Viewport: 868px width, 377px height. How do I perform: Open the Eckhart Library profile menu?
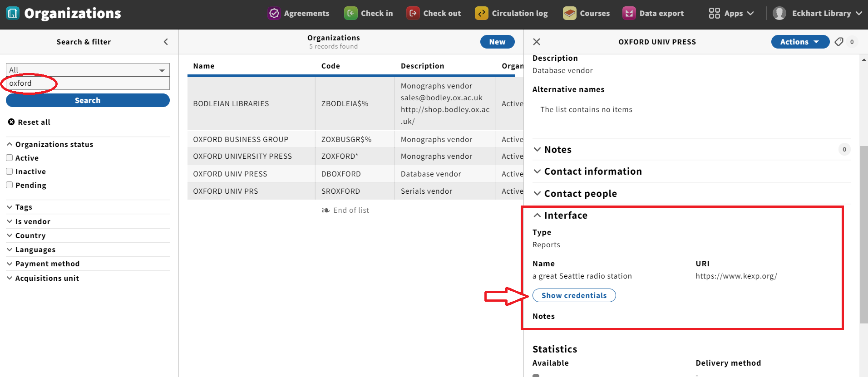click(x=817, y=13)
